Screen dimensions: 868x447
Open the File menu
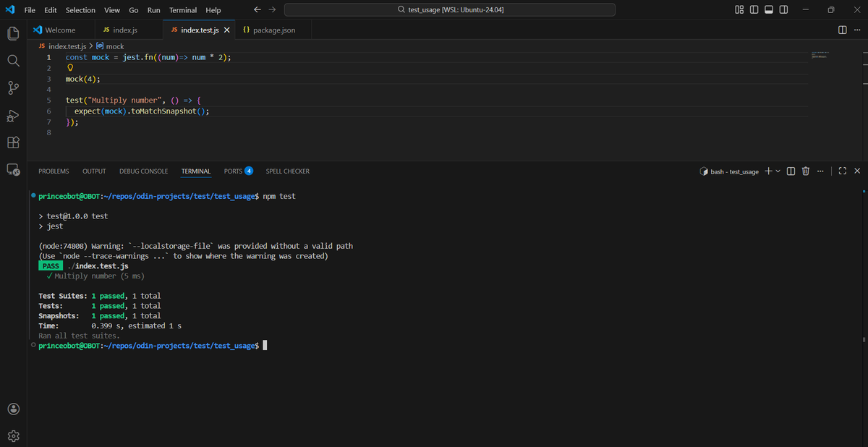[30, 10]
